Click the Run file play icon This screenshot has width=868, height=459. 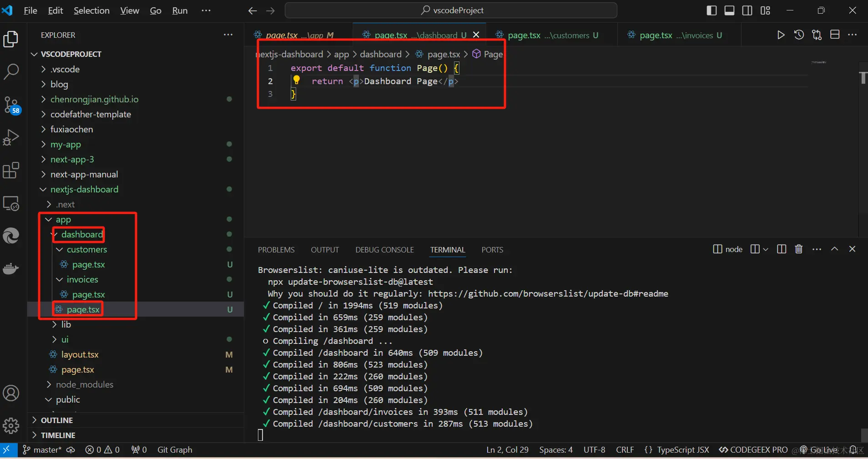point(781,35)
